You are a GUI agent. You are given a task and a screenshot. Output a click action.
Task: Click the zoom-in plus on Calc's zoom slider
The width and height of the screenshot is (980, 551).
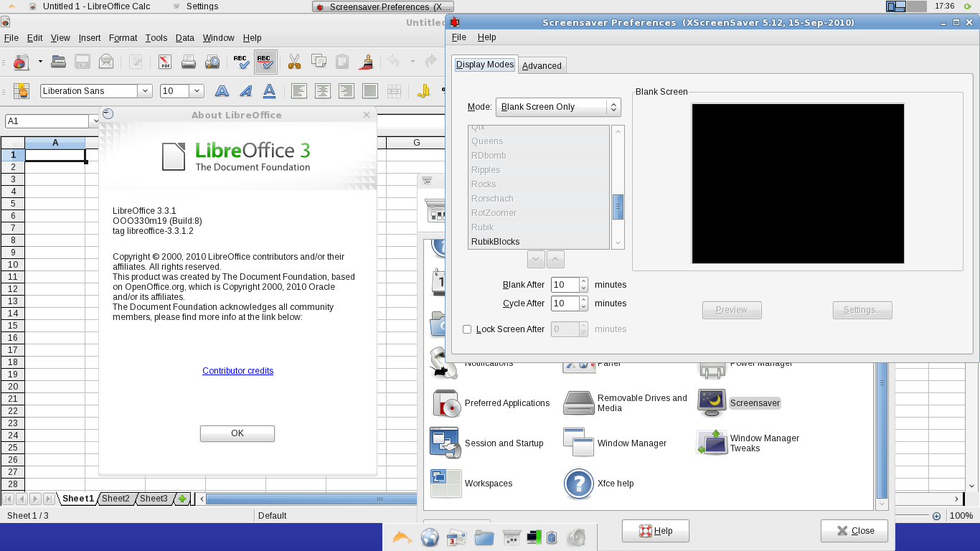point(937,516)
